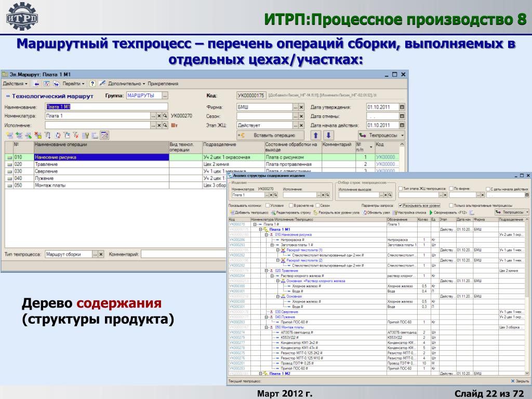This screenshot has width=532, height=399.
Task: Enable По фирме checkbox
Action: coord(451,188)
